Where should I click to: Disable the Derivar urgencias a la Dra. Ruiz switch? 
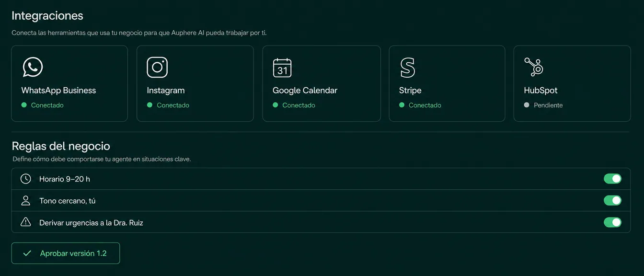[x=612, y=222]
